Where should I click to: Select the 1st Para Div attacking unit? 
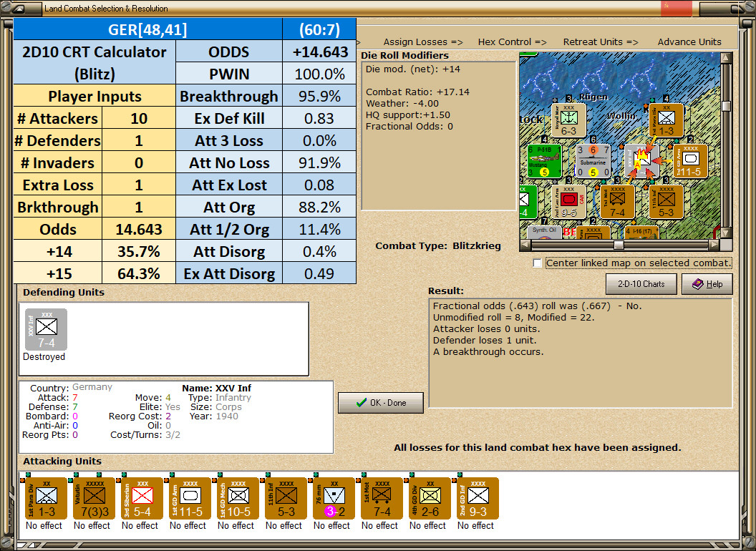(x=47, y=499)
